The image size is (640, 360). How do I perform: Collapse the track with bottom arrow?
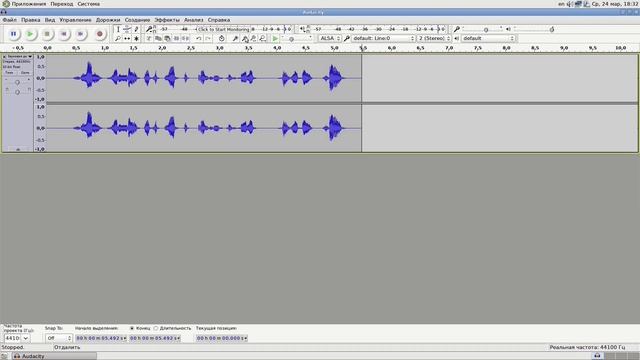pyautogui.click(x=18, y=149)
